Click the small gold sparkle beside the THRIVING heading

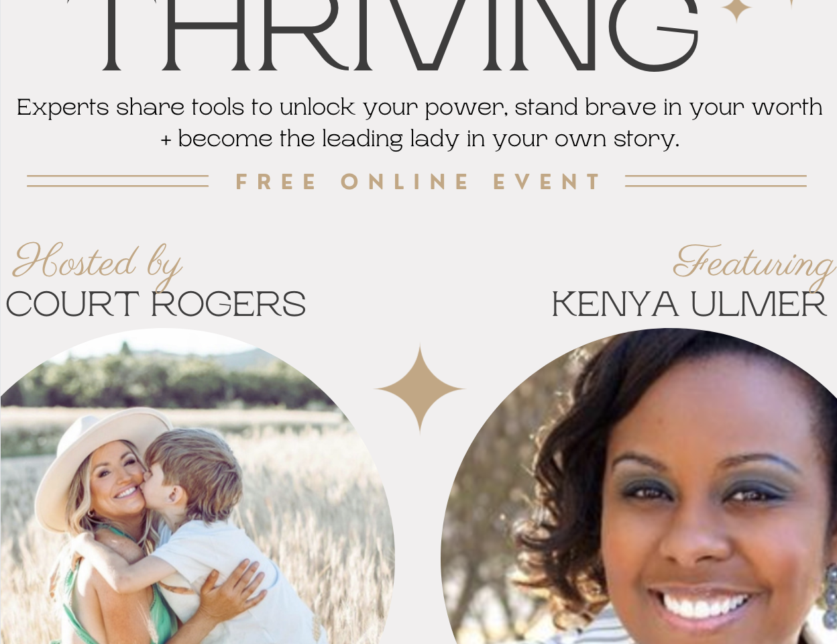[x=736, y=9]
